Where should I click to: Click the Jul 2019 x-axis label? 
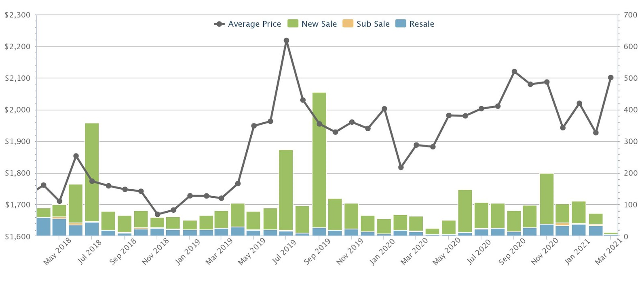(284, 252)
